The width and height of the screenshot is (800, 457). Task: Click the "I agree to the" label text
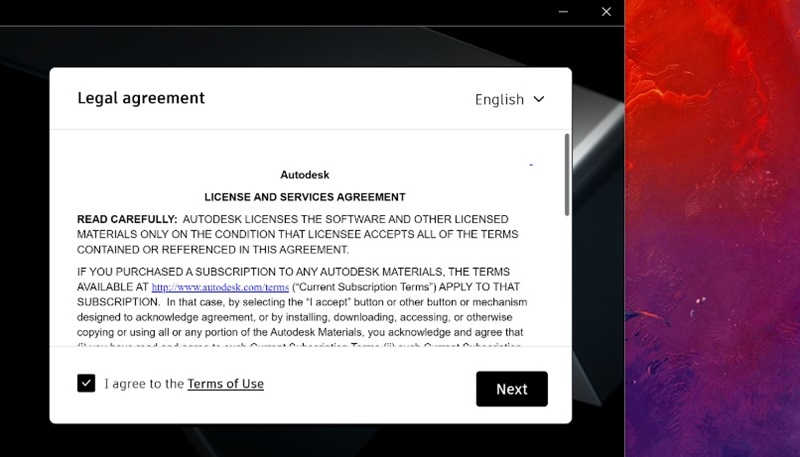145,384
